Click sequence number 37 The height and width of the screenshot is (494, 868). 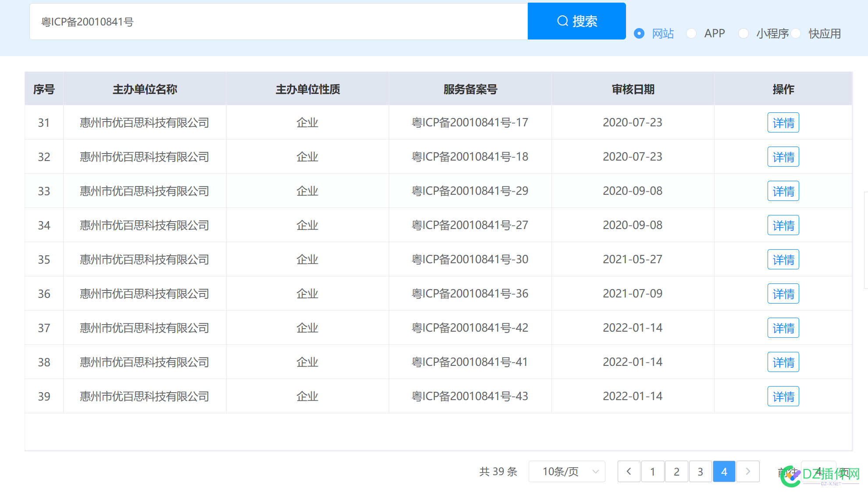point(44,328)
